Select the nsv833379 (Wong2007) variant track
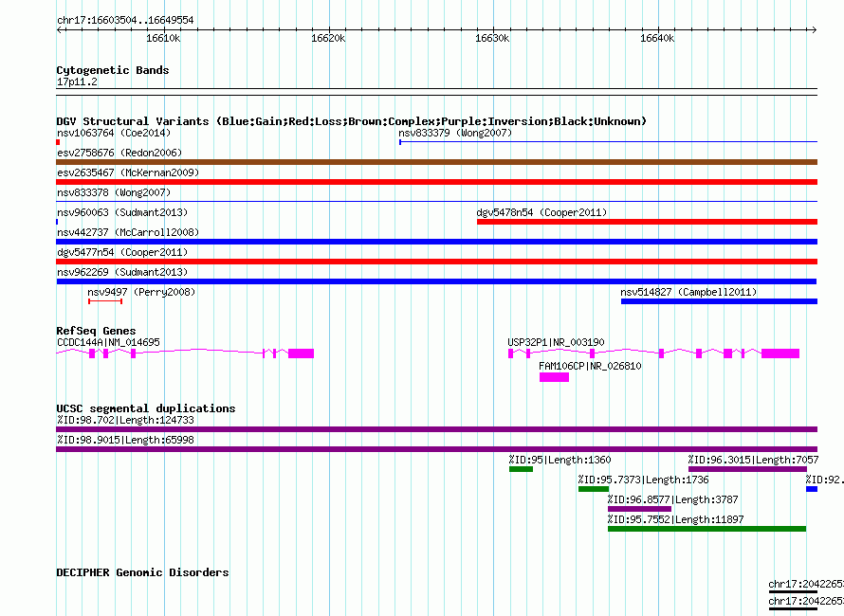Screen dimensions: 844x616 [608, 142]
